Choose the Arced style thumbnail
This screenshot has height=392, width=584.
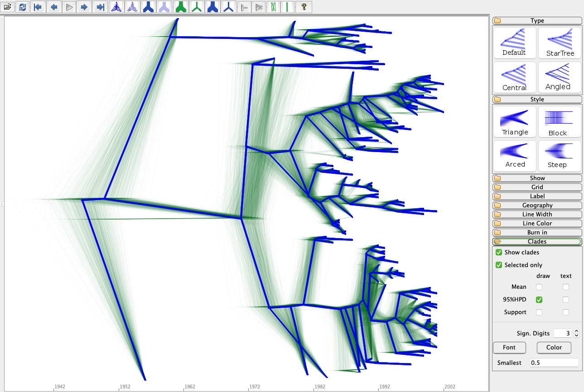coord(515,156)
